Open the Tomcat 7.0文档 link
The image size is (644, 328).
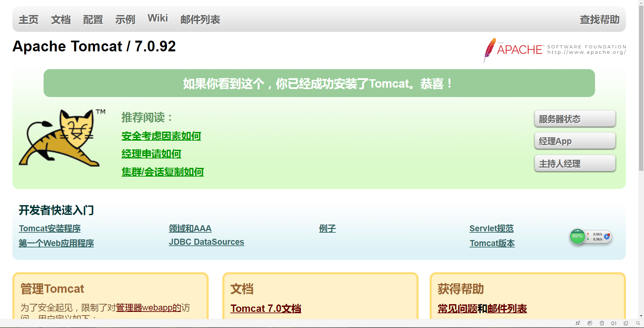(x=266, y=308)
